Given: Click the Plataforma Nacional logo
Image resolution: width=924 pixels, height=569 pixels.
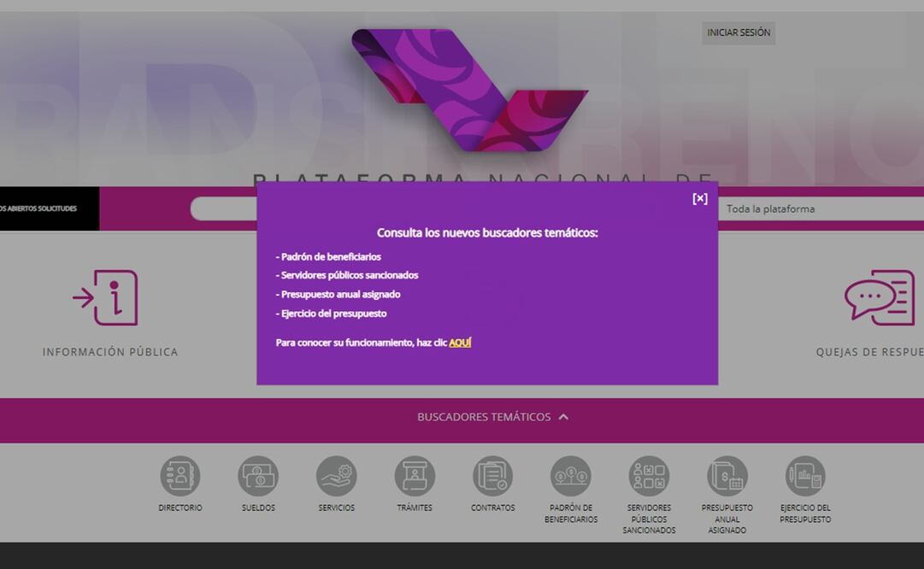Looking at the screenshot, I should pos(469,90).
